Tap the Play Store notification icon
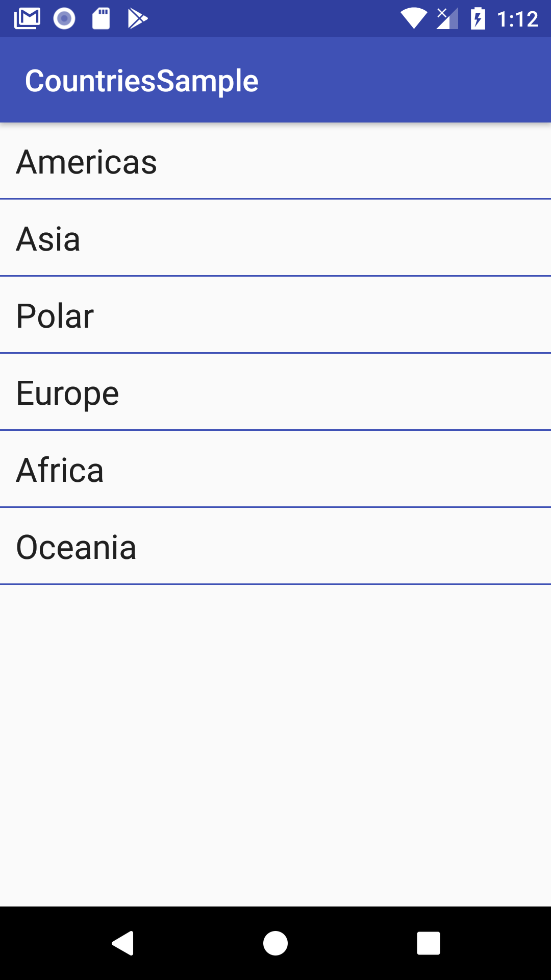This screenshot has height=980, width=551. coord(137,19)
